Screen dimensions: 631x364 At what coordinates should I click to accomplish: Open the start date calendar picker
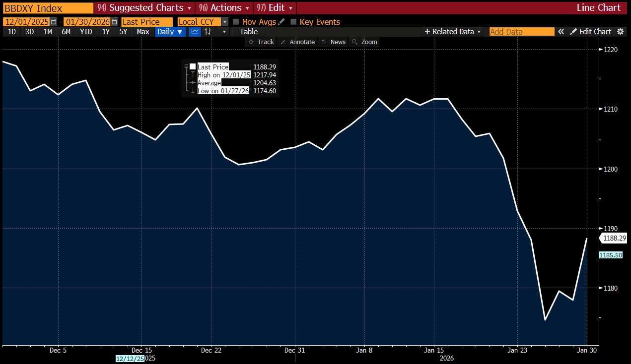54,22
